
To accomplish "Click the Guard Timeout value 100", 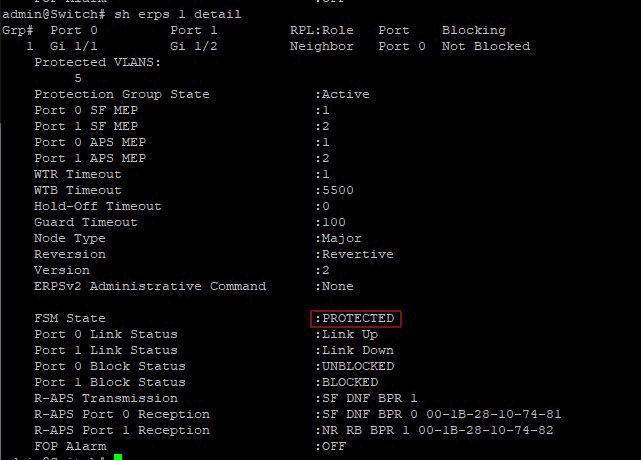I will point(333,222).
